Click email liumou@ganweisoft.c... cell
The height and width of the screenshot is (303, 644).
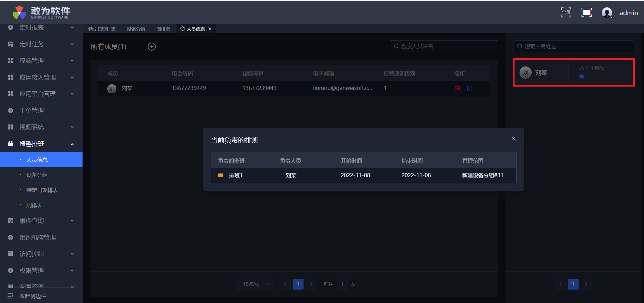tap(342, 88)
